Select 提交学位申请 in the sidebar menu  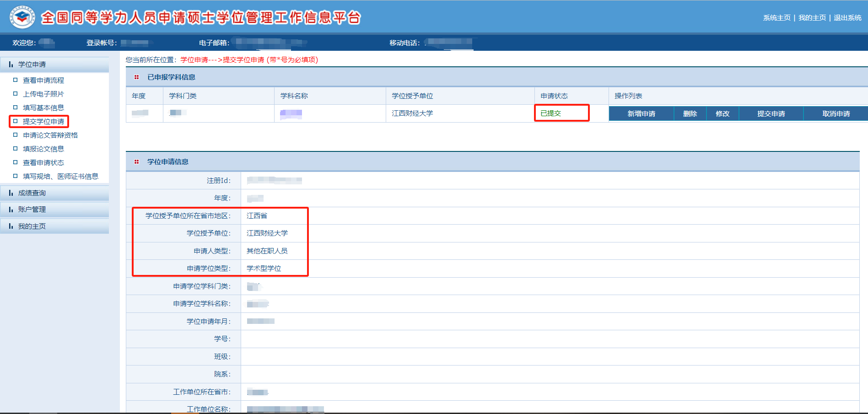point(43,122)
